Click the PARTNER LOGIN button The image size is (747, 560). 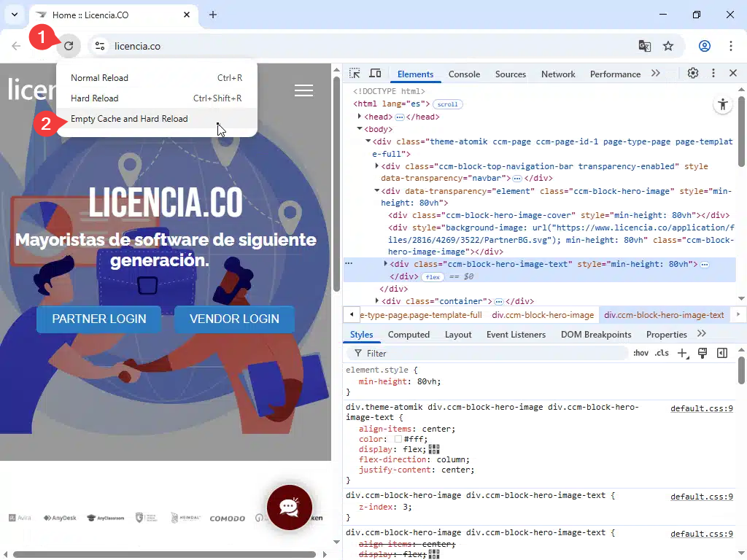pyautogui.click(x=99, y=319)
